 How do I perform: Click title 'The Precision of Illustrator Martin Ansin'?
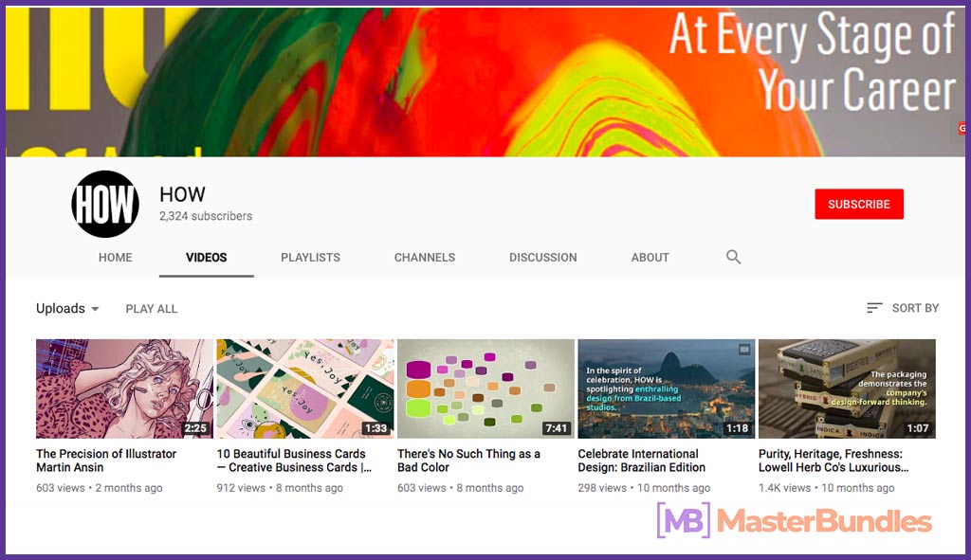106,461
